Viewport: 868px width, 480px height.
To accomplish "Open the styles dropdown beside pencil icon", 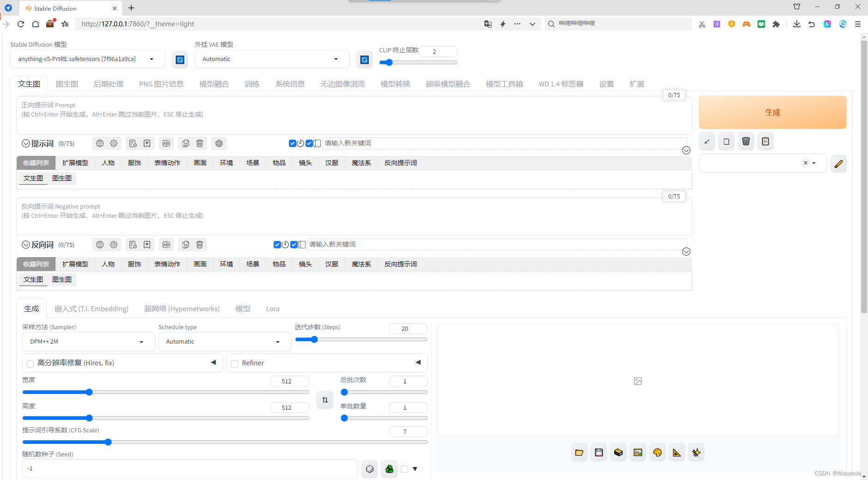I will pos(763,163).
